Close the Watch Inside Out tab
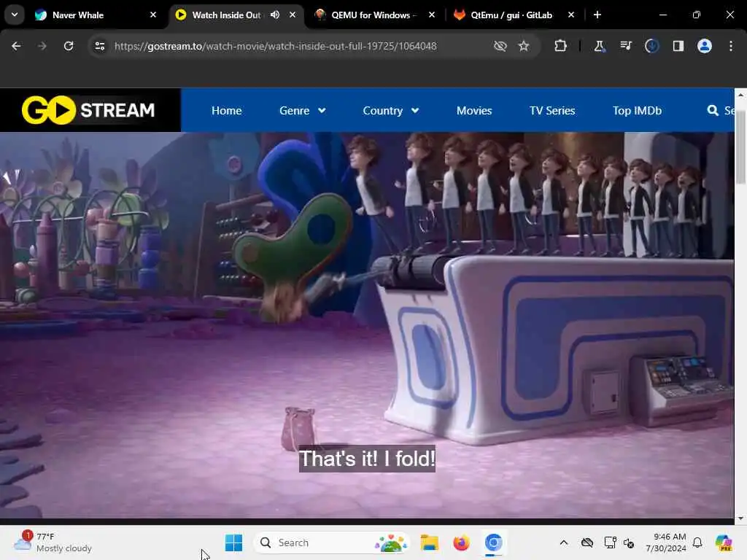The width and height of the screenshot is (747, 560). coord(293,15)
